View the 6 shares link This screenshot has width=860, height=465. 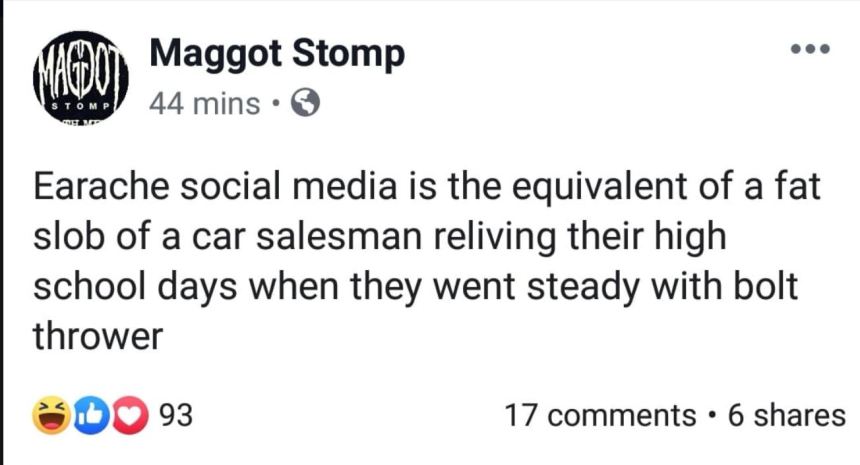pos(786,414)
